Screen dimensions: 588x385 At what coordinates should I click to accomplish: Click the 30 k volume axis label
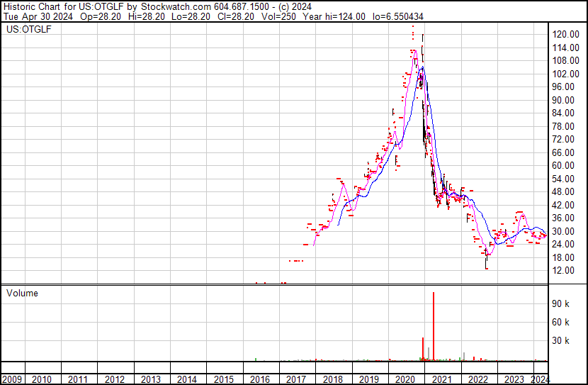(x=560, y=341)
